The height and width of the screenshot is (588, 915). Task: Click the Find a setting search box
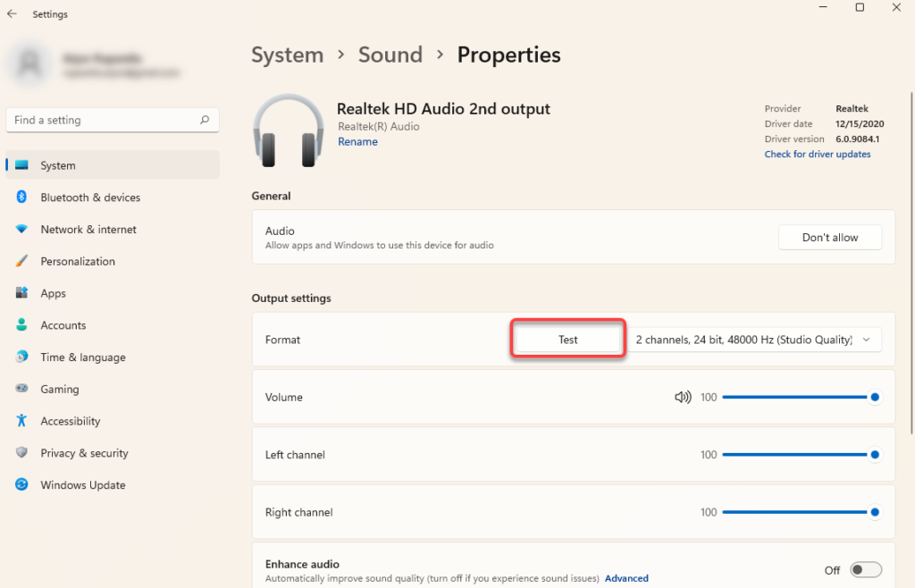[x=103, y=120]
